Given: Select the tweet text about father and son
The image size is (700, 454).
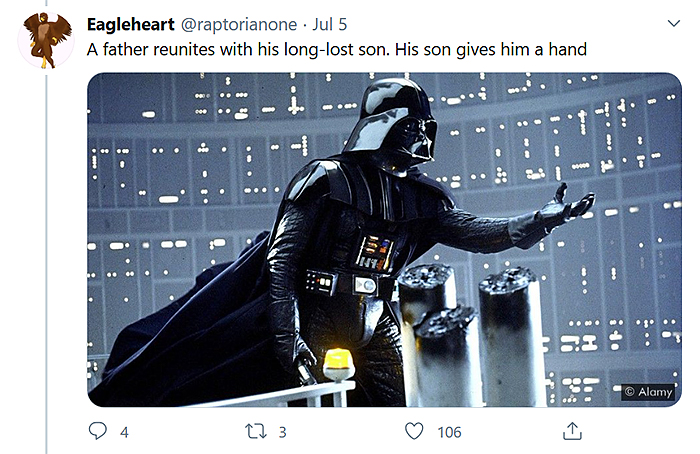Looking at the screenshot, I should (337, 49).
